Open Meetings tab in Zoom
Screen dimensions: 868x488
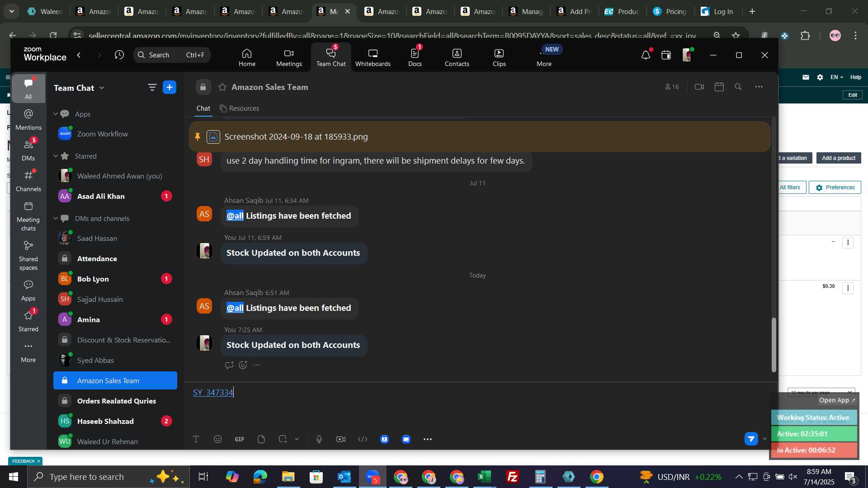[x=289, y=57]
